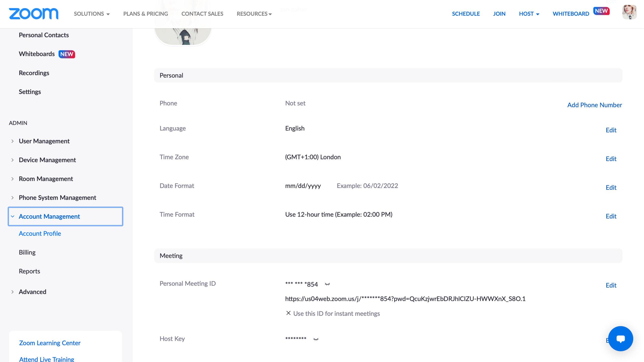Click the 'Use this ID for instant meetings' text

[x=336, y=314]
